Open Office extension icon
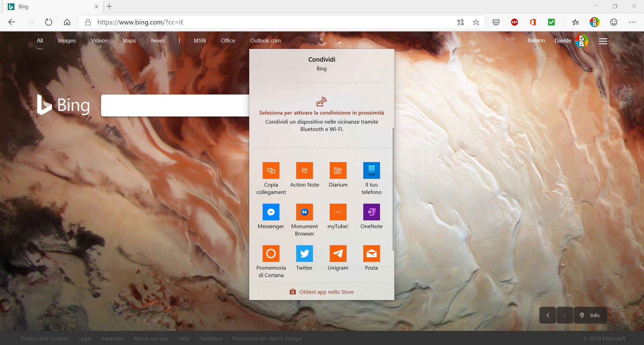The width and height of the screenshot is (644, 345). [533, 22]
